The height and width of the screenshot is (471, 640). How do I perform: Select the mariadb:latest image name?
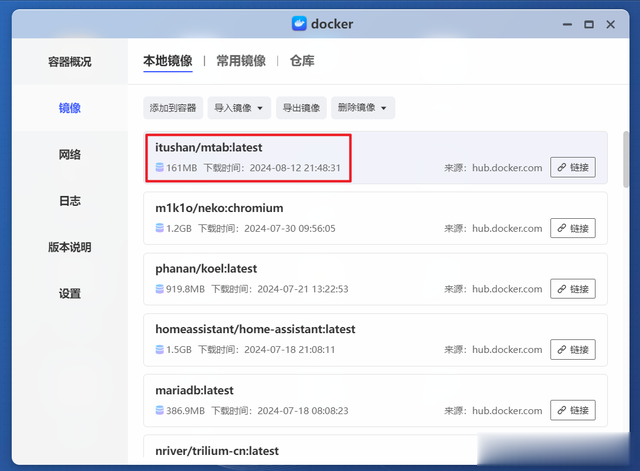click(194, 390)
